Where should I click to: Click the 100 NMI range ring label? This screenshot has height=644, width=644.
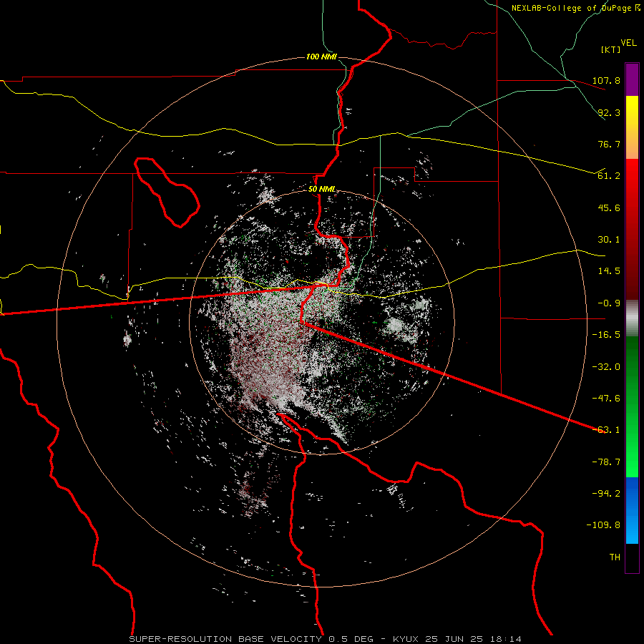(x=321, y=57)
